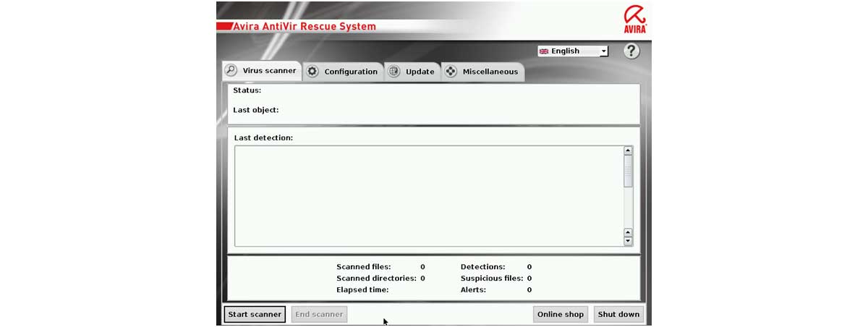Screen dimensions: 868x327
Task: Click the Shut down button
Action: (x=619, y=314)
